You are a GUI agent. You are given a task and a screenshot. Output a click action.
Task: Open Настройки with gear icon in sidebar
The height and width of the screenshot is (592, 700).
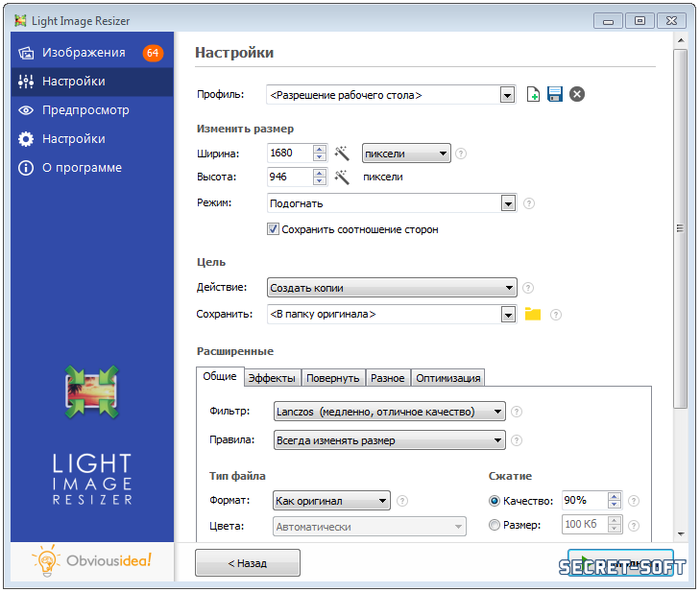92,139
